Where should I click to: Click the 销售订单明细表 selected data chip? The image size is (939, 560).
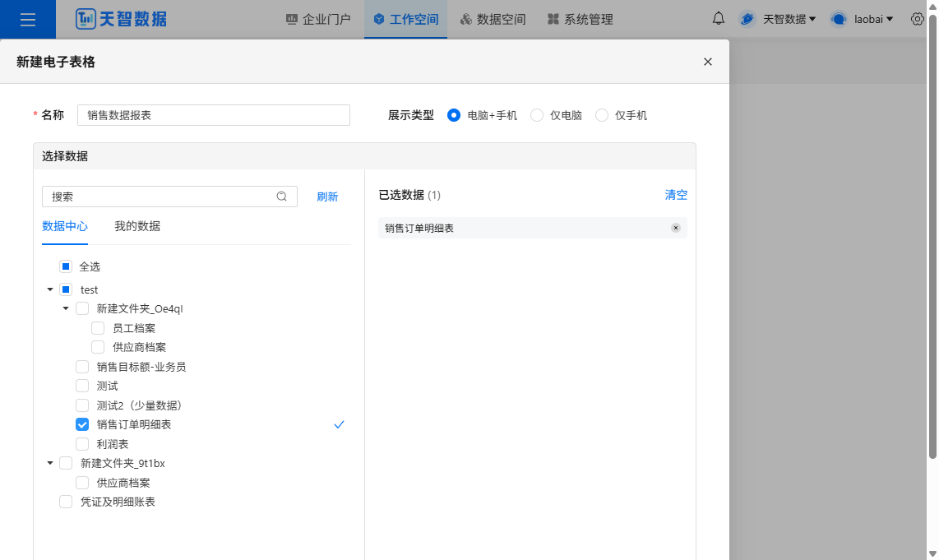532,228
